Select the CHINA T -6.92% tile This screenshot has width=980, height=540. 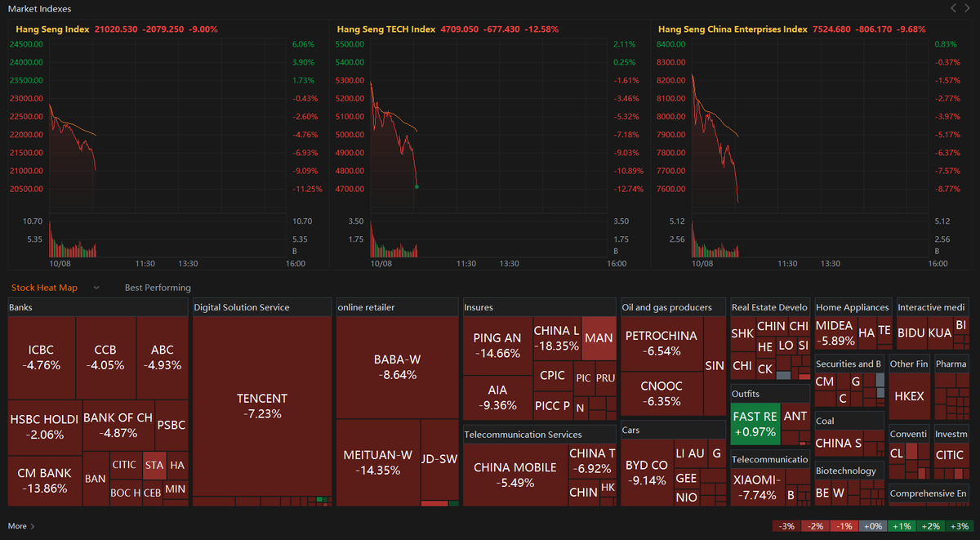(593, 462)
